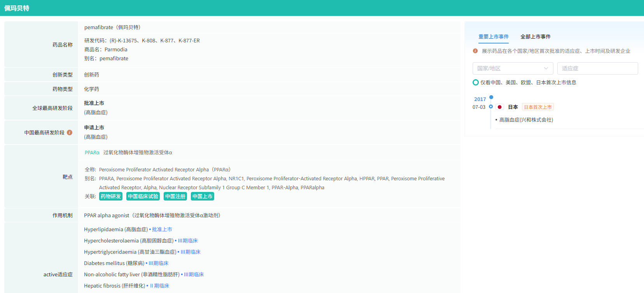Click the 中国注册 tag button
Viewport: 644px width, 293px height.
175,196
